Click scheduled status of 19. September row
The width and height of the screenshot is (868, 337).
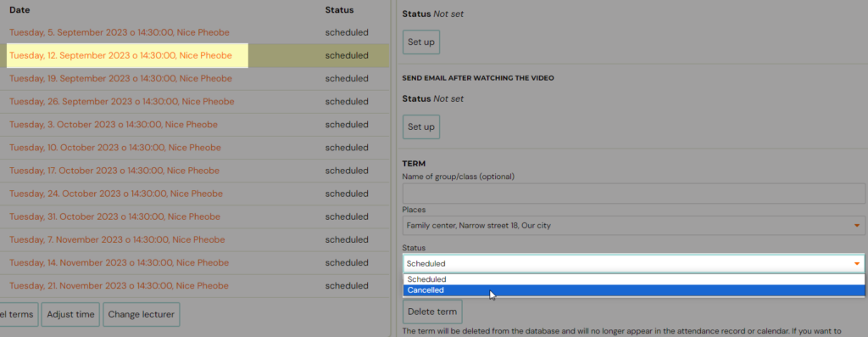point(347,79)
